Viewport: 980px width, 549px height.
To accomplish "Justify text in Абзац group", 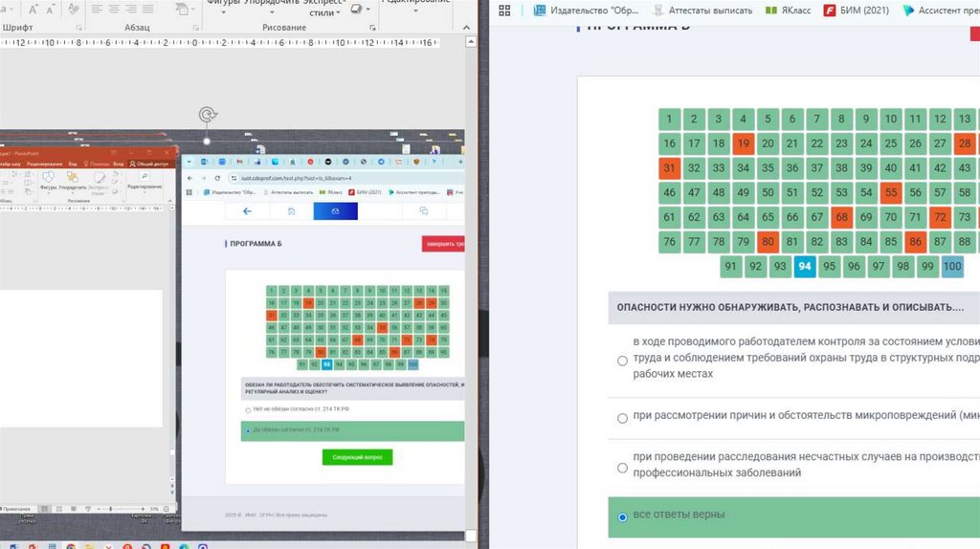I will [148, 9].
